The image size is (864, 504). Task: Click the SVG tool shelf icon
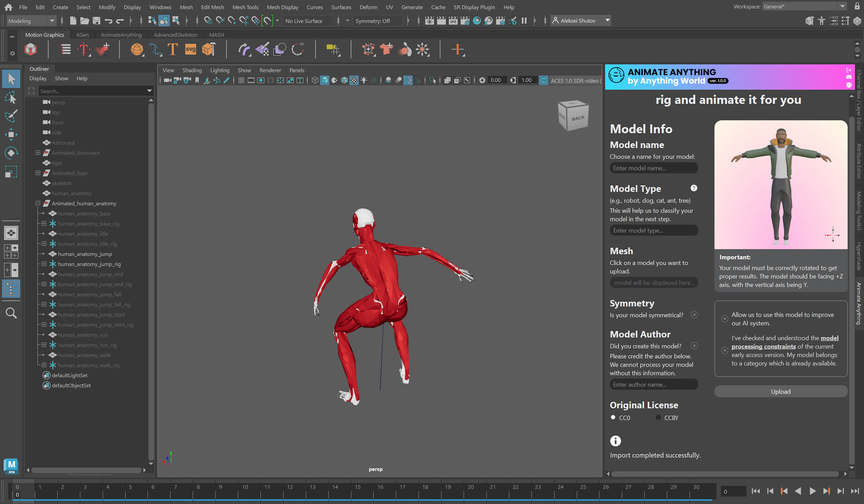click(190, 50)
